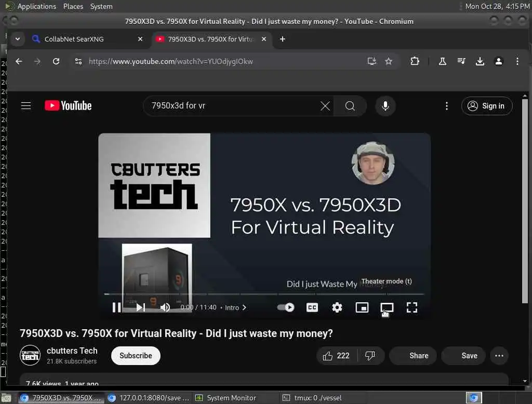Go forward using the browser forward arrow
532x404 pixels.
(37, 61)
